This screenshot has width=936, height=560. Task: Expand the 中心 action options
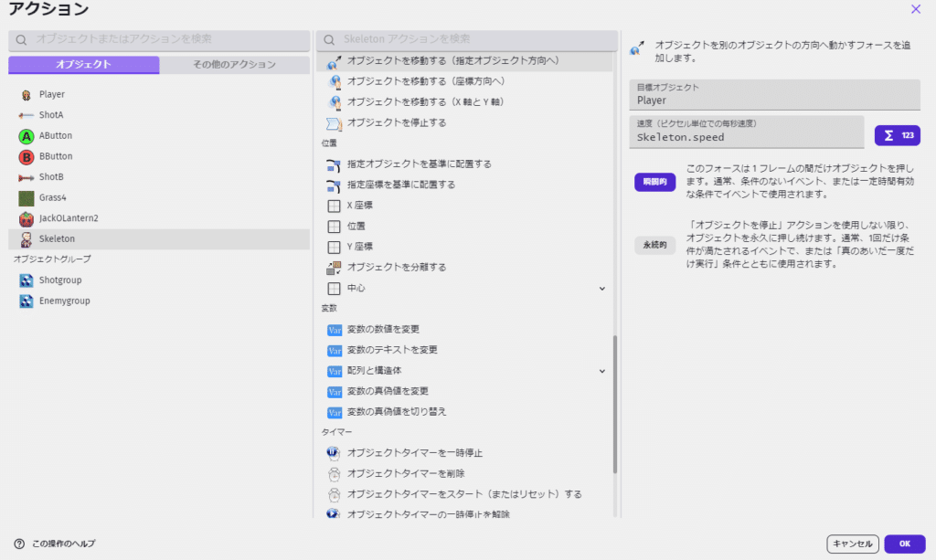pyautogui.click(x=601, y=288)
